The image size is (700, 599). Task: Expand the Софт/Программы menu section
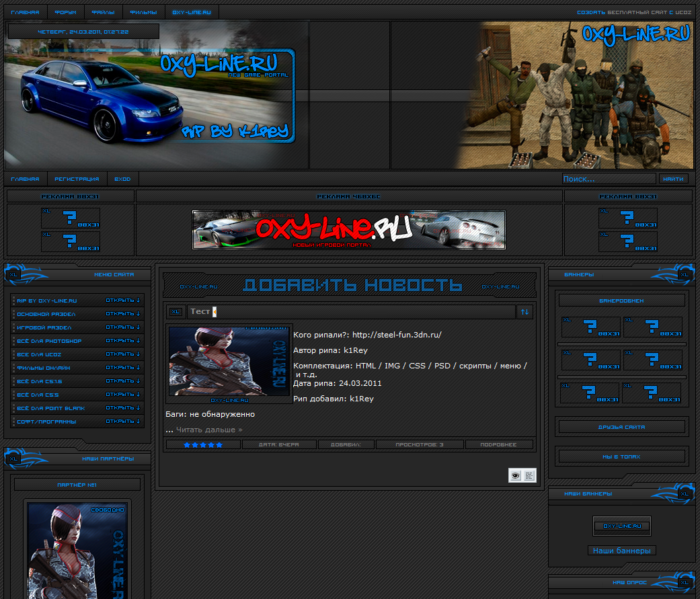pyautogui.click(x=77, y=422)
